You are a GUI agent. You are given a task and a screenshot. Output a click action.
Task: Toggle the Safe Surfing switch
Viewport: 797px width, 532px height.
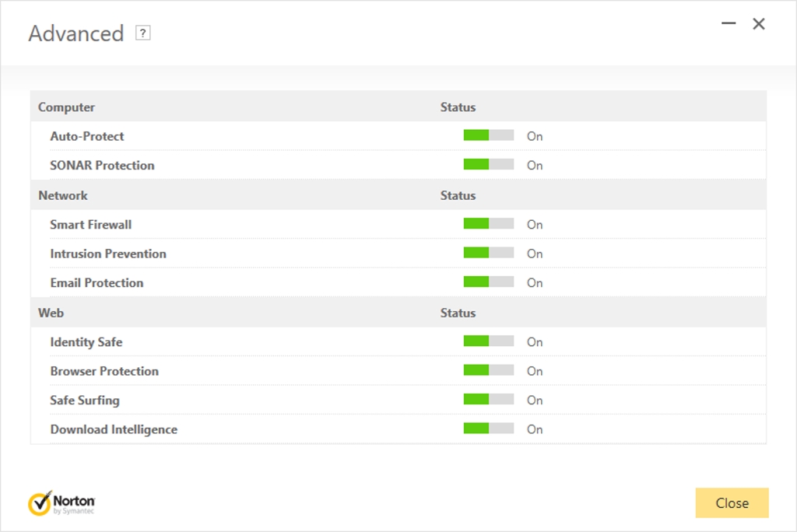[488, 400]
